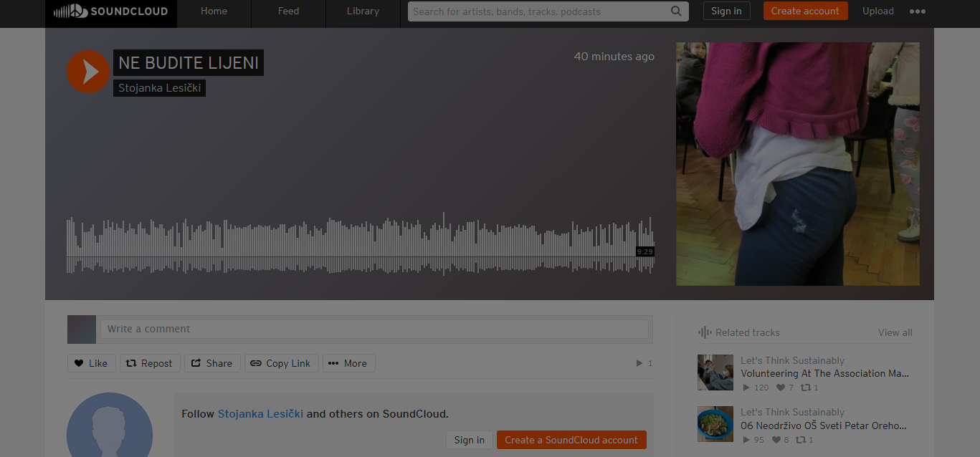Copy Link to the track
This screenshot has height=457, width=980.
click(x=280, y=363)
